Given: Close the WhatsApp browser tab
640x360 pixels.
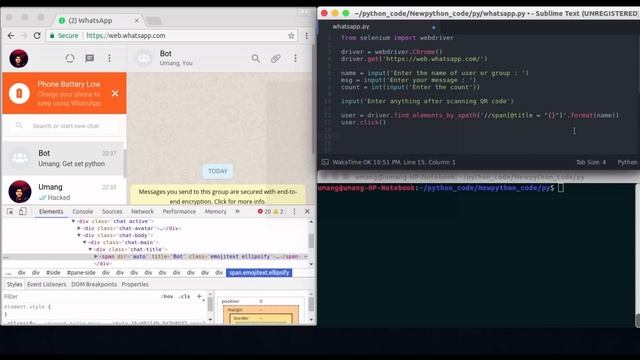Looking at the screenshot, I should [x=137, y=20].
